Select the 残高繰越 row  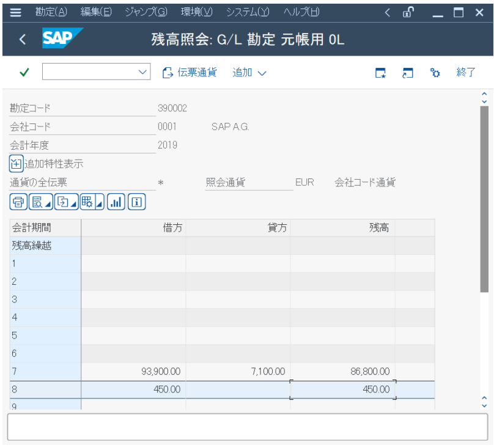(x=45, y=246)
